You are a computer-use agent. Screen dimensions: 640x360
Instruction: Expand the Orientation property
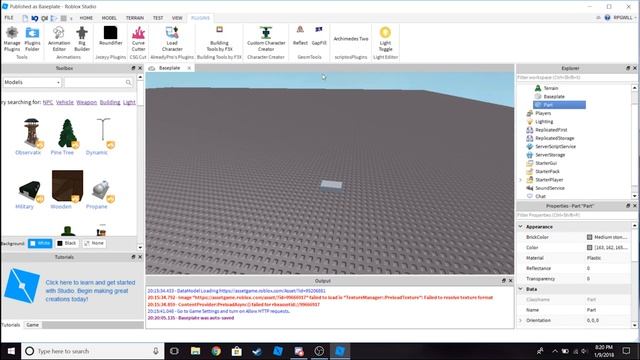[x=521, y=320]
